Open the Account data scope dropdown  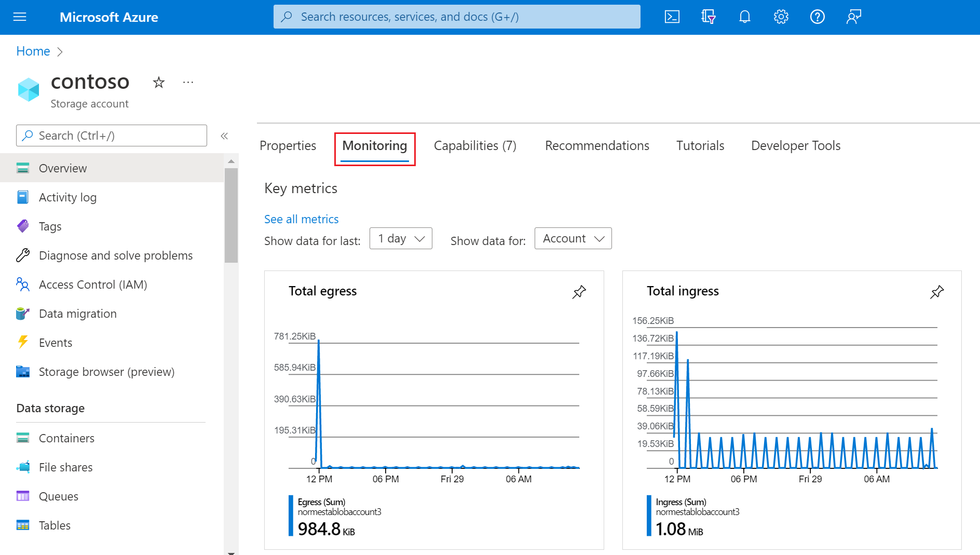point(573,238)
